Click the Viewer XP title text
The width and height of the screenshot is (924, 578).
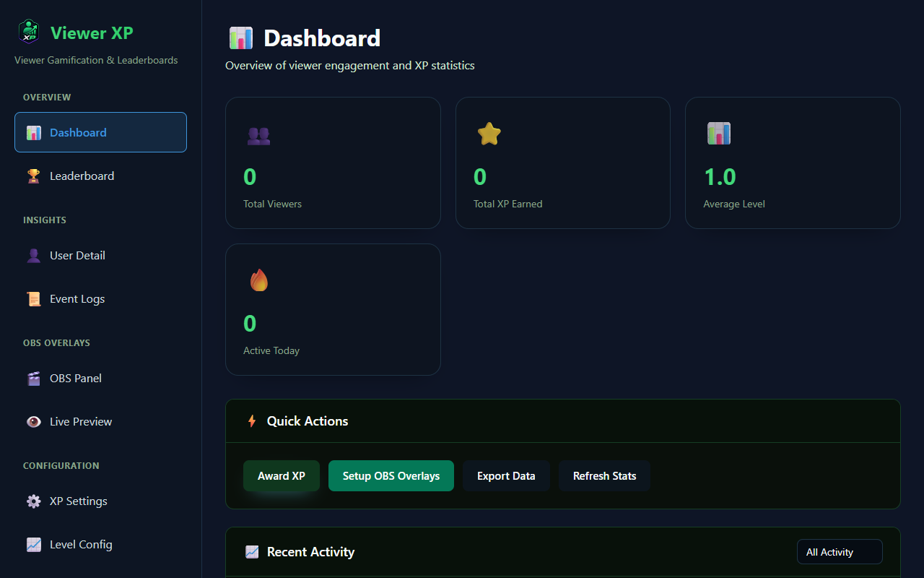pos(92,33)
